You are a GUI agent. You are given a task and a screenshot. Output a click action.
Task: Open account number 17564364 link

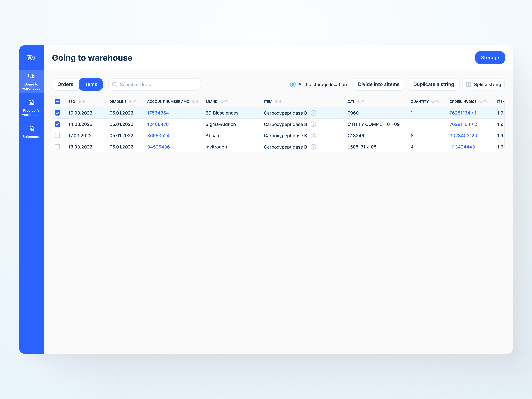(158, 113)
